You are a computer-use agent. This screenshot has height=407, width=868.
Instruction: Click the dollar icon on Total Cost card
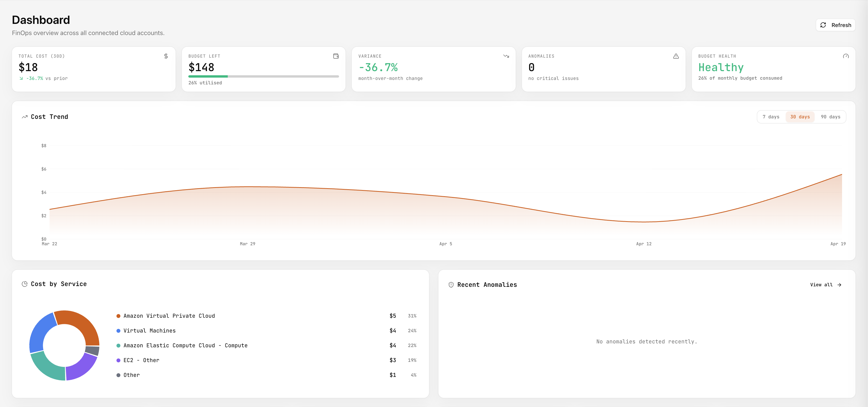tap(166, 56)
